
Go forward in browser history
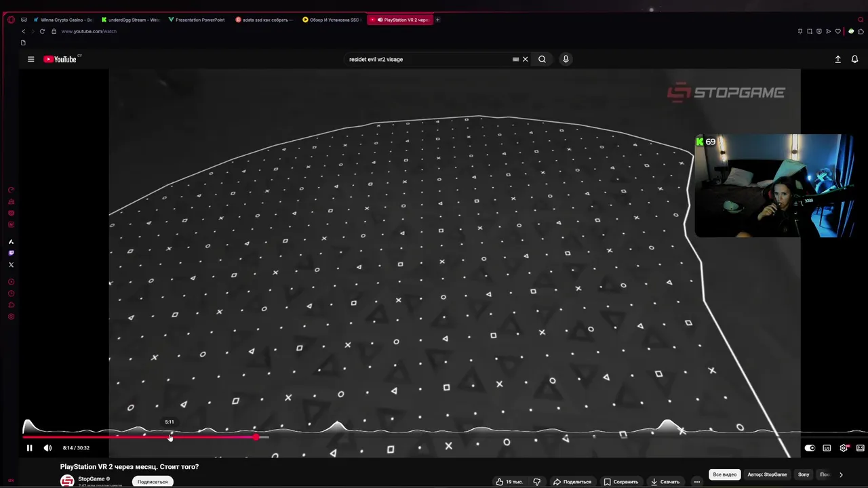tap(32, 31)
